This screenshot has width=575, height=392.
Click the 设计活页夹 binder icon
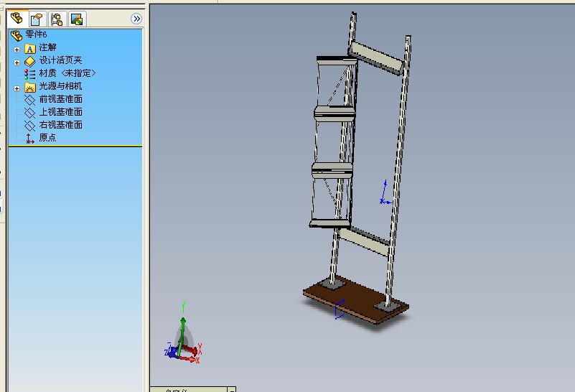[30, 61]
